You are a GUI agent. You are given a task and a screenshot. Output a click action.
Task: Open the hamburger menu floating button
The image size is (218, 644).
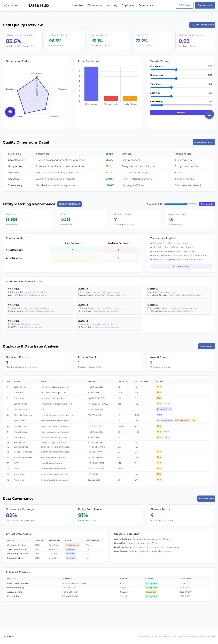coord(209,114)
